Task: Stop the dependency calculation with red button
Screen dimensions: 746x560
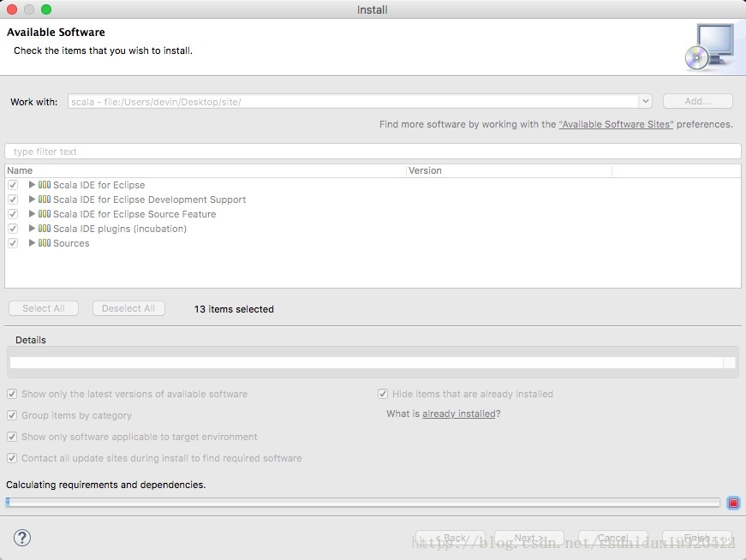Action: tap(733, 503)
